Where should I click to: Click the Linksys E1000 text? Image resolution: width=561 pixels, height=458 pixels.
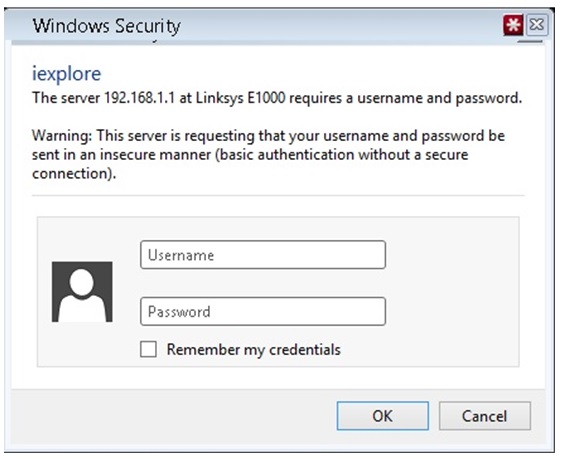click(241, 98)
